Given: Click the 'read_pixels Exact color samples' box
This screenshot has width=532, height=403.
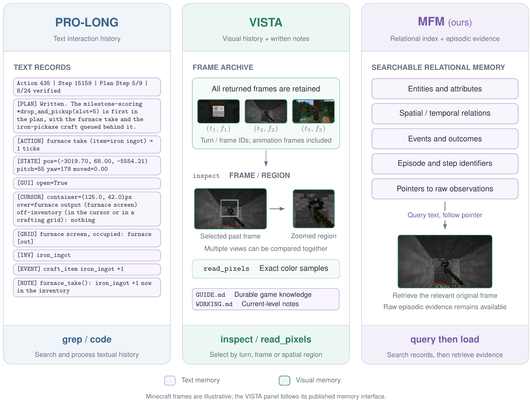Looking at the screenshot, I should (x=266, y=269).
